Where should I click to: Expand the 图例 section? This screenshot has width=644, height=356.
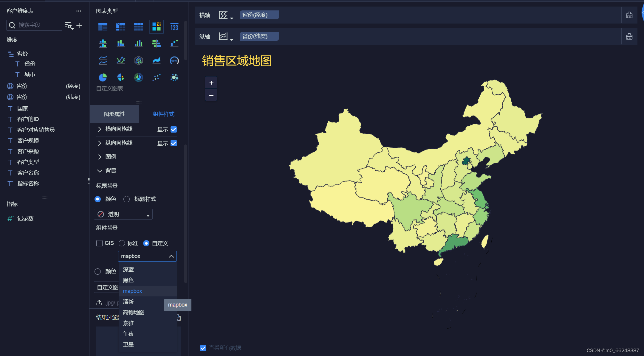pos(100,157)
